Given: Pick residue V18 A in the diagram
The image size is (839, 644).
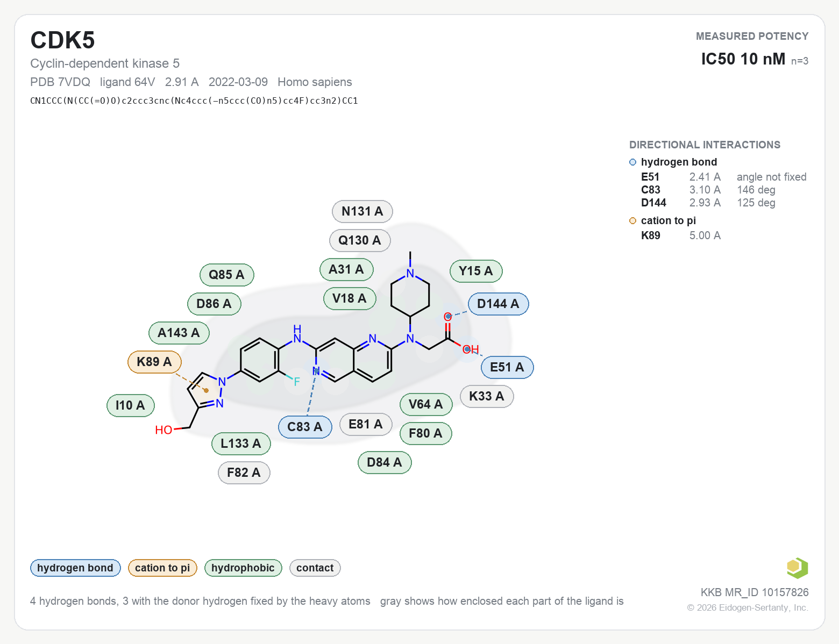Looking at the screenshot, I should (350, 298).
